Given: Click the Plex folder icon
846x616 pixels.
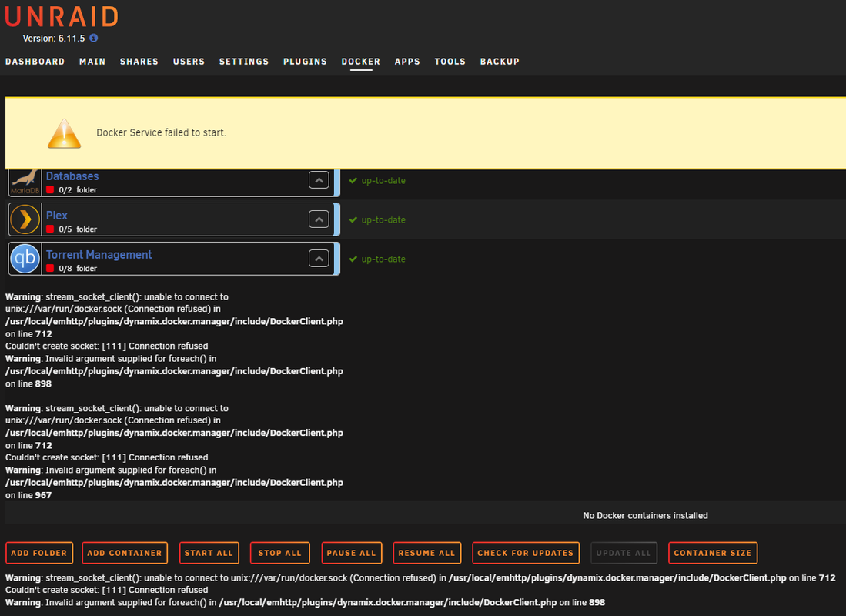Looking at the screenshot, I should [x=25, y=219].
